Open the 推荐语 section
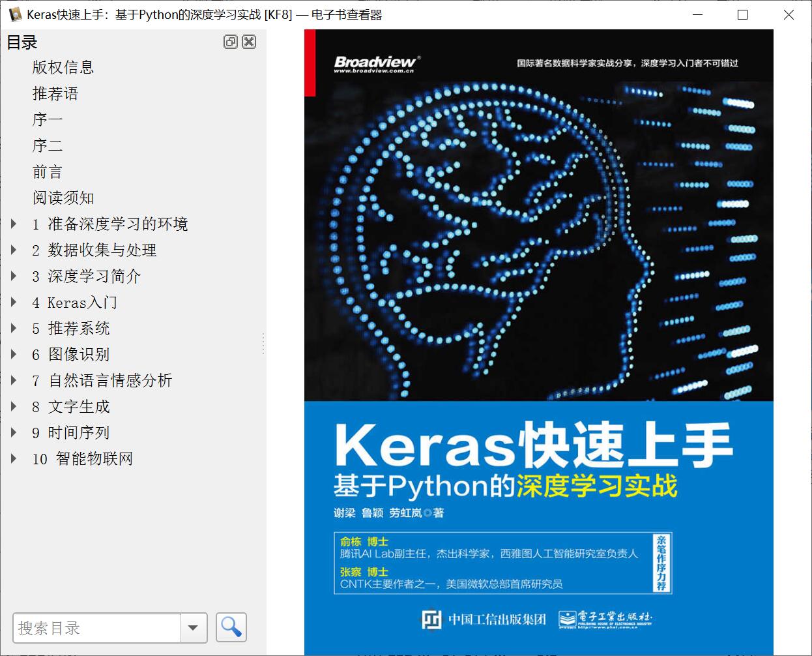The height and width of the screenshot is (656, 812). coord(54,93)
